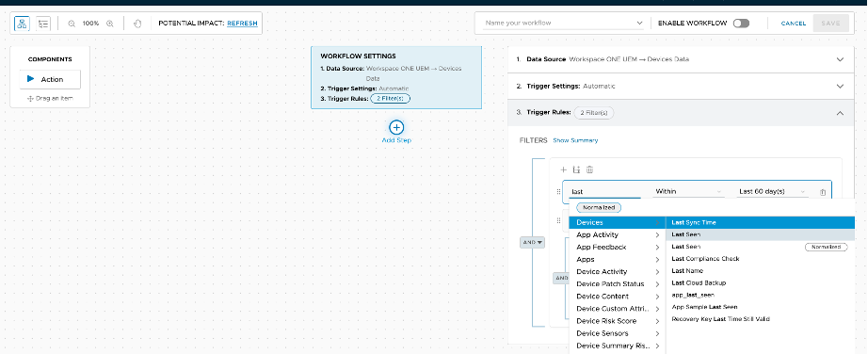The image size is (868, 354).
Task: Grab the second filter row drag handle
Action: (558, 220)
